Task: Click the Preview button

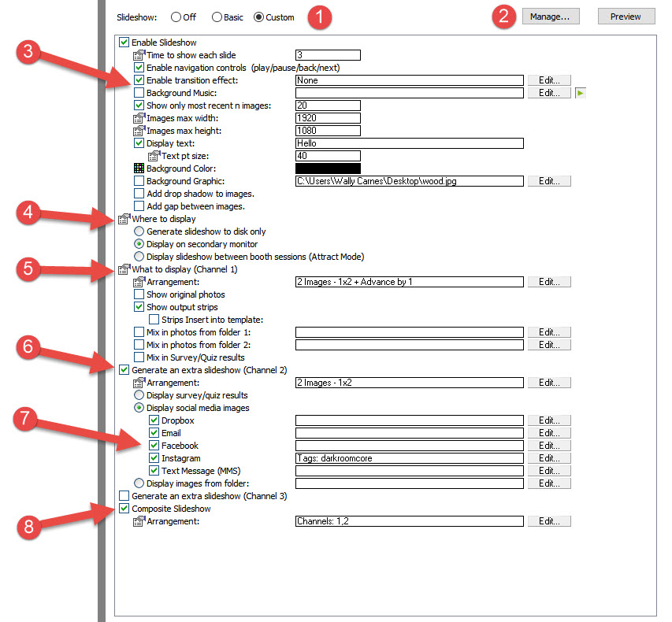Action: 626,17
